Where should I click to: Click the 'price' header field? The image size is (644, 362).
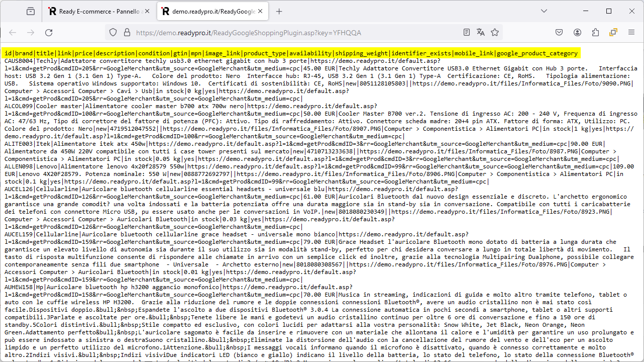tap(84, 53)
